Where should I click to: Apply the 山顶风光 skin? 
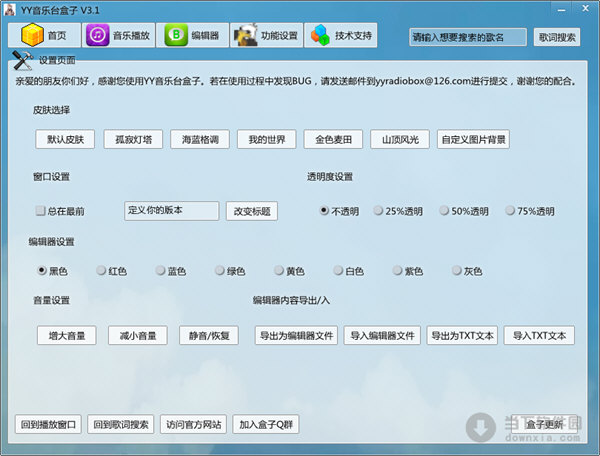click(x=400, y=139)
